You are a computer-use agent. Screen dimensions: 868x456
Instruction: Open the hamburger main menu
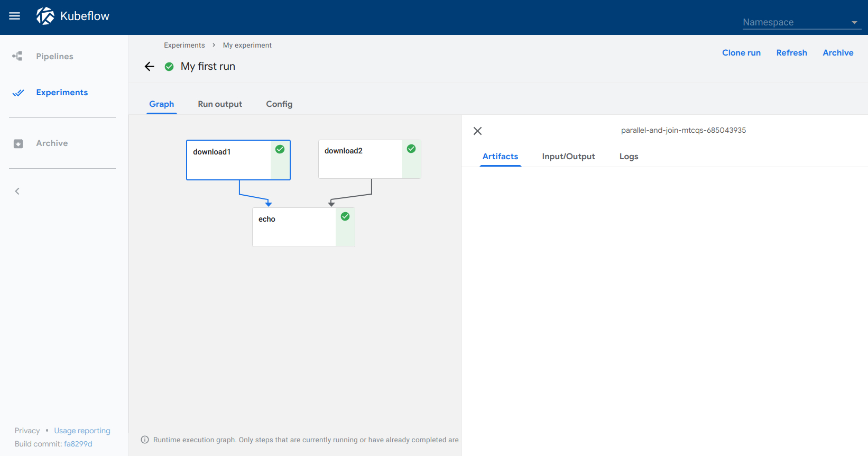tap(15, 16)
